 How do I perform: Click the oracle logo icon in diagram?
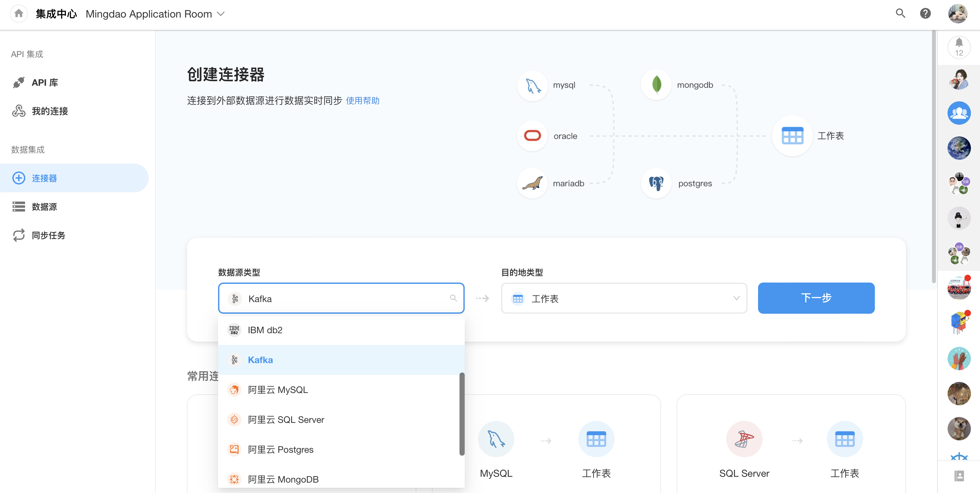point(532,136)
